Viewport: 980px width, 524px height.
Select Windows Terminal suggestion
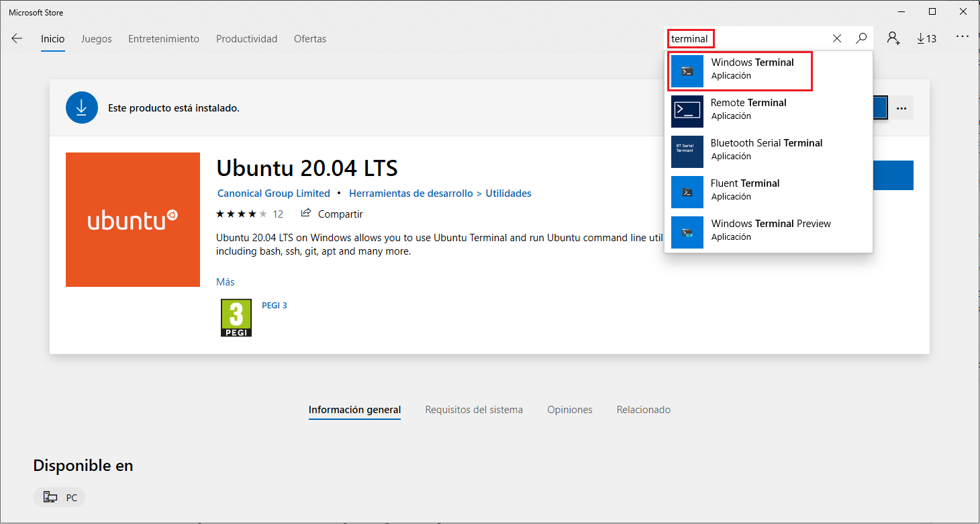coord(752,69)
